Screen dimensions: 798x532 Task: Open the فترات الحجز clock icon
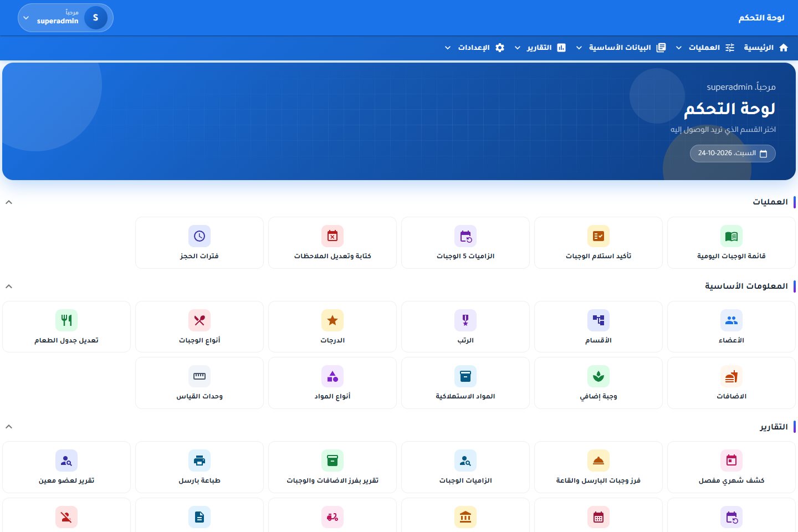pyautogui.click(x=199, y=236)
